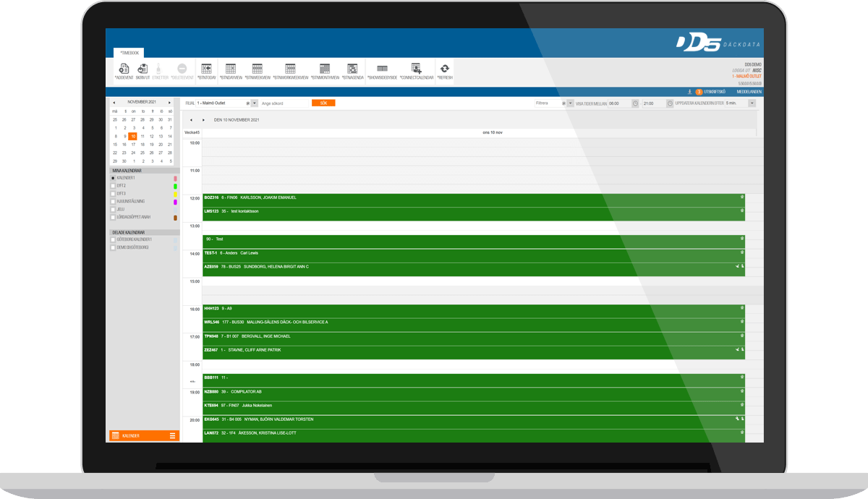Expand the Filtrera filter dropdown
Image resolution: width=868 pixels, height=499 pixels.
pyautogui.click(x=570, y=103)
